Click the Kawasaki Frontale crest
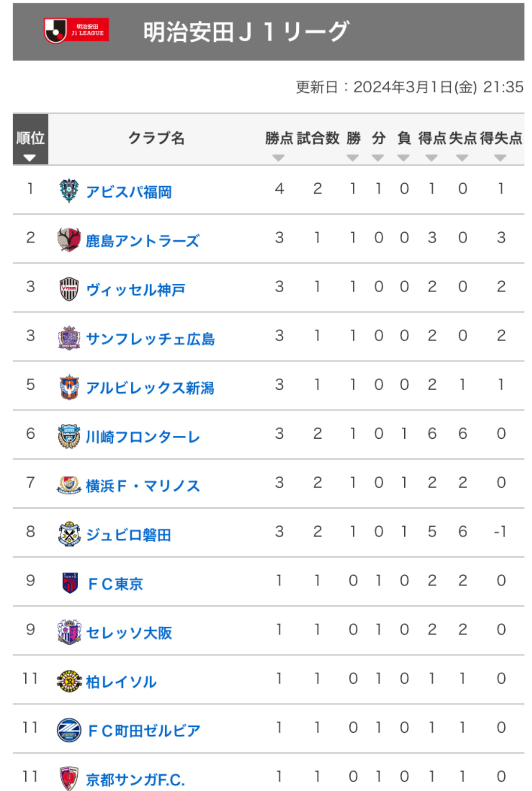 coord(69,436)
